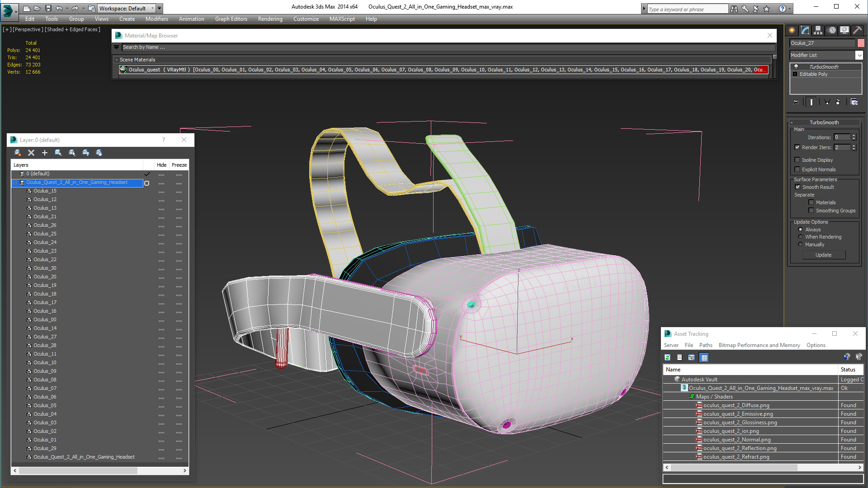Click Tree View icon in Asset Tracking
This screenshot has height=488, width=868.
[691, 357]
